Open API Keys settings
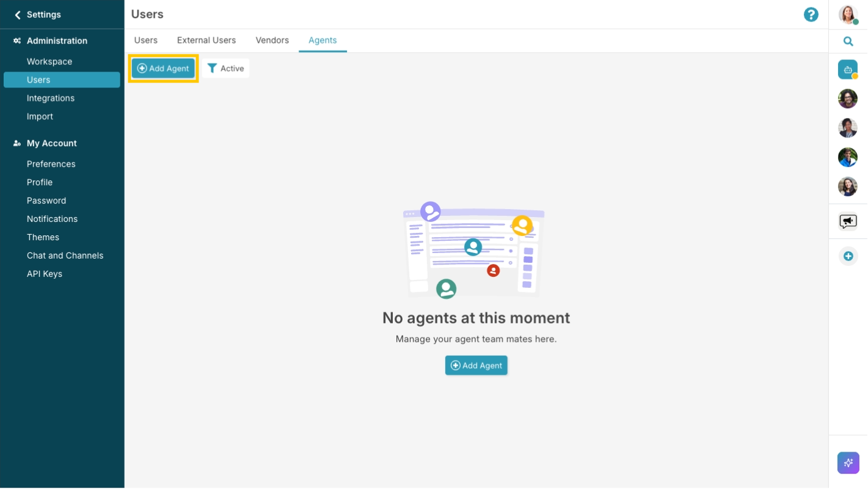 click(45, 274)
